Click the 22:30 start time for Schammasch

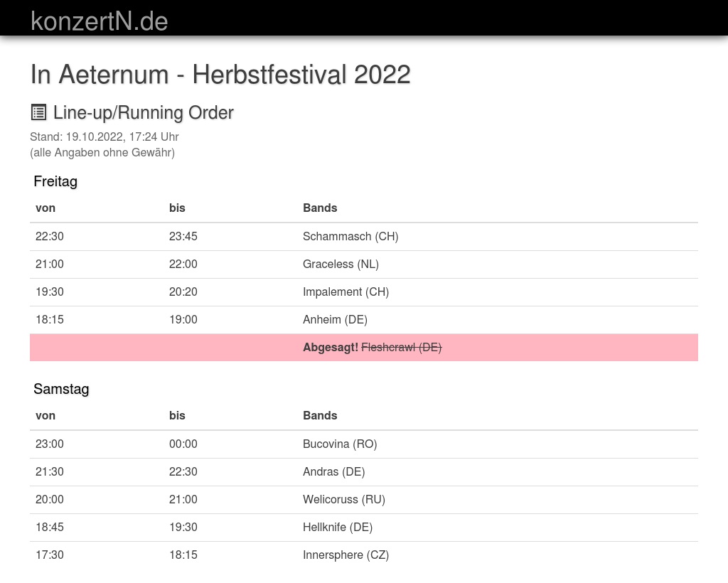coord(50,237)
